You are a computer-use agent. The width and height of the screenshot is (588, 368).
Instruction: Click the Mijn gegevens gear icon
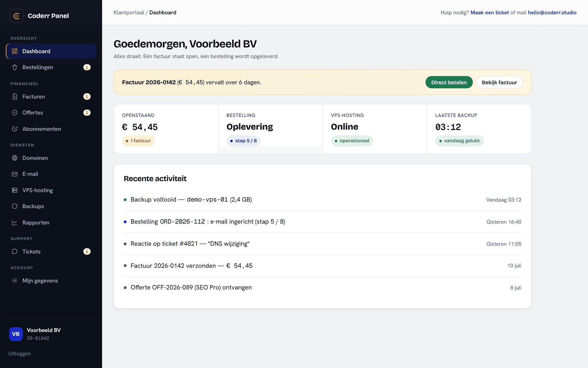pyautogui.click(x=15, y=281)
